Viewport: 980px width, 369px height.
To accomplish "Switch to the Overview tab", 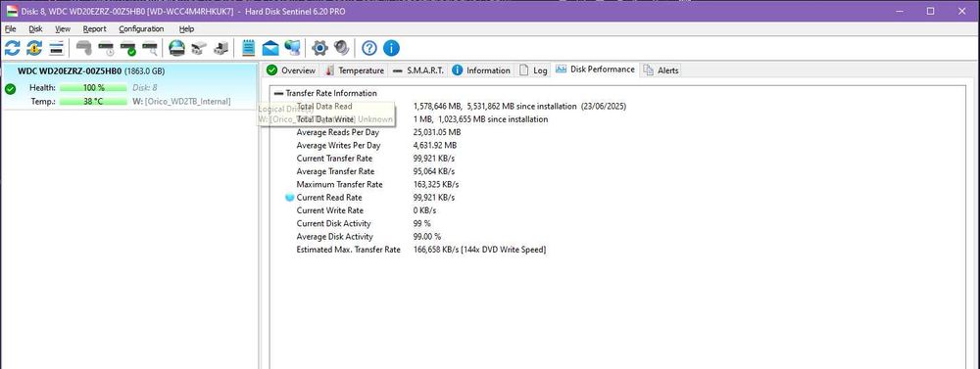I will click(291, 69).
